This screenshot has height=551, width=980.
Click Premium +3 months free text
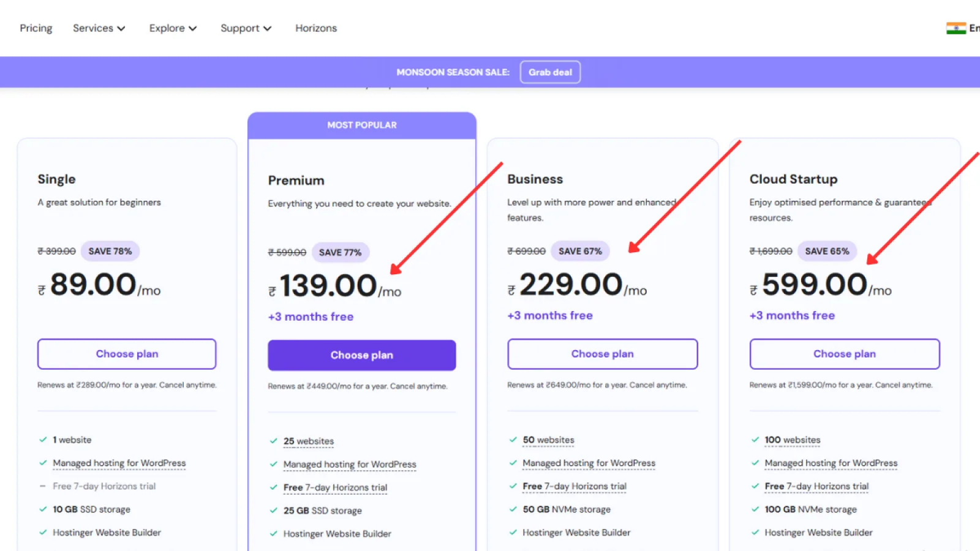pos(311,317)
